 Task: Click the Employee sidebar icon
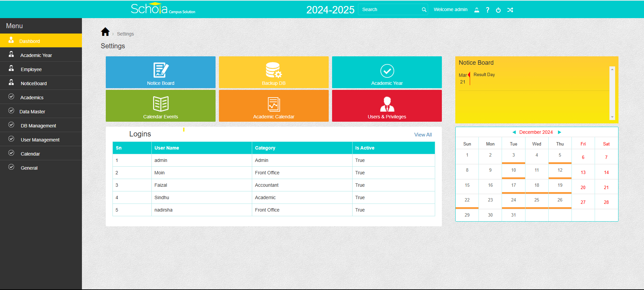(11, 68)
